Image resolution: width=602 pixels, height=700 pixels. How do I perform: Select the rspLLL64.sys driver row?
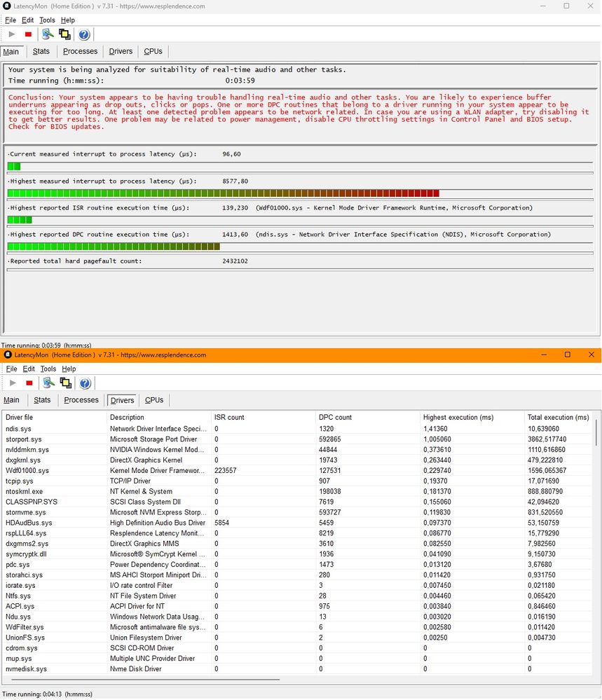[297, 533]
